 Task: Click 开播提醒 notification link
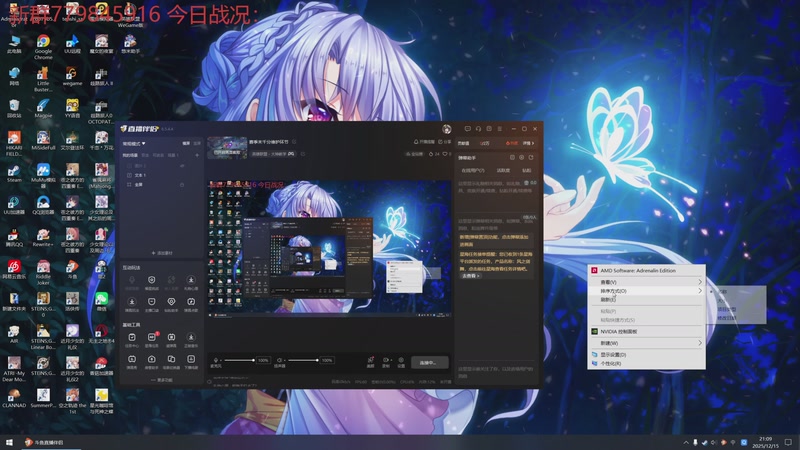(x=424, y=142)
